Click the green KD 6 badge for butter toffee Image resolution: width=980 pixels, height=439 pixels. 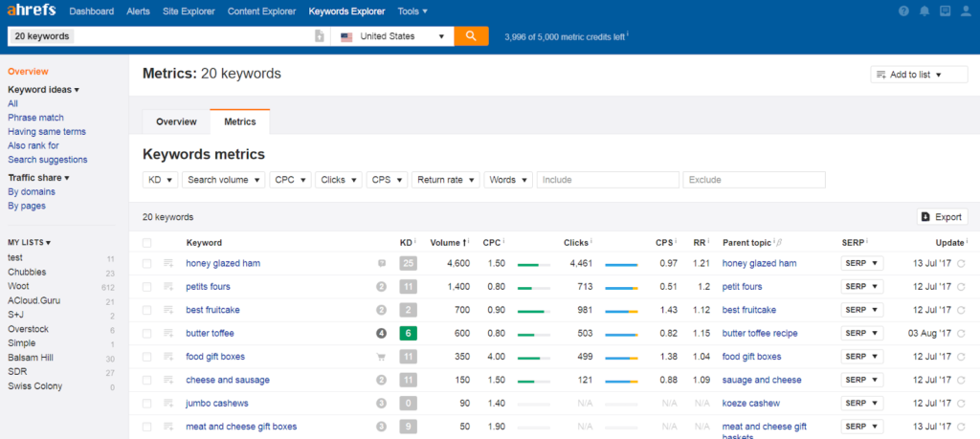(x=408, y=334)
